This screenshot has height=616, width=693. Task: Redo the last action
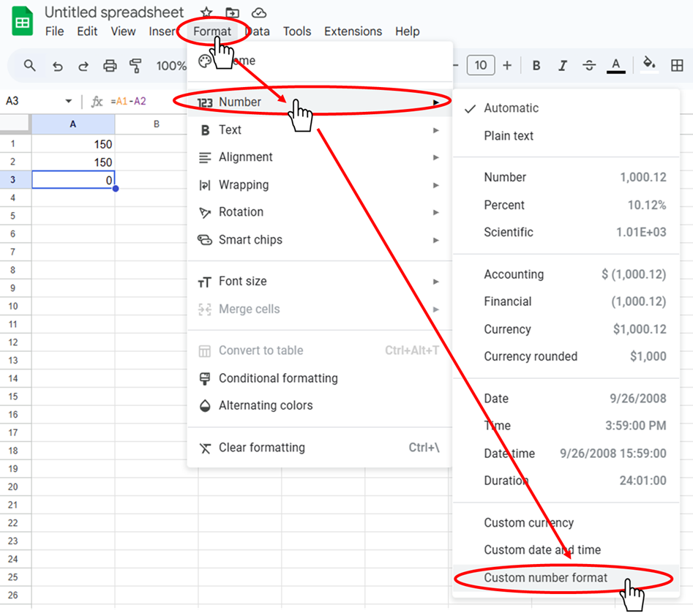pos(83,67)
